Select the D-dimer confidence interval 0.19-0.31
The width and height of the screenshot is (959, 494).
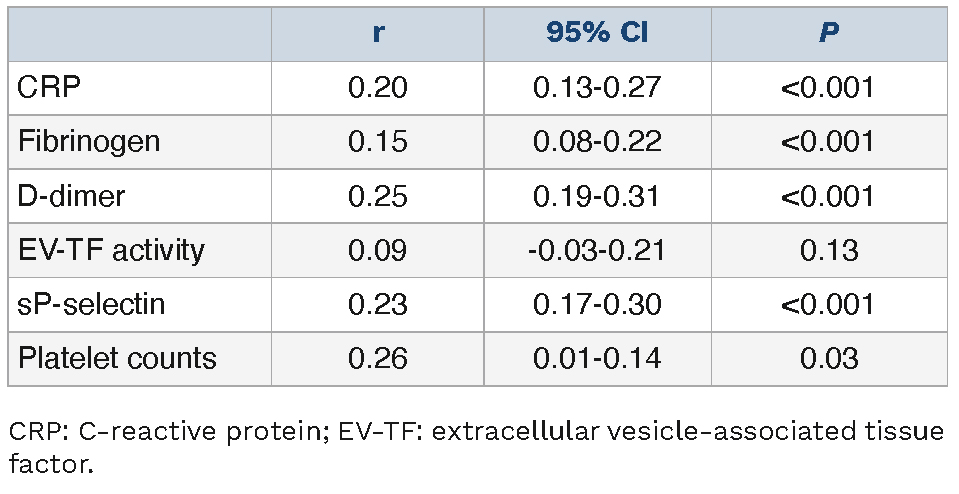[x=597, y=195]
